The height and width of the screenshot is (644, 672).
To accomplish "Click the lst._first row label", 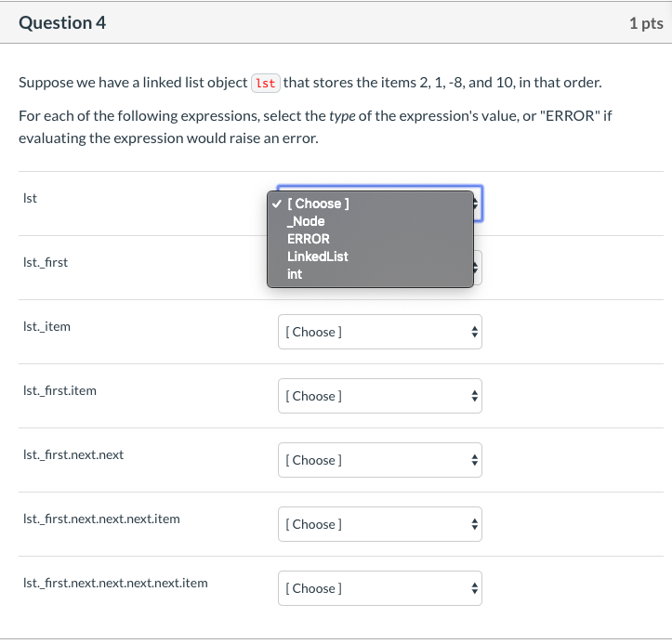I will [x=46, y=262].
